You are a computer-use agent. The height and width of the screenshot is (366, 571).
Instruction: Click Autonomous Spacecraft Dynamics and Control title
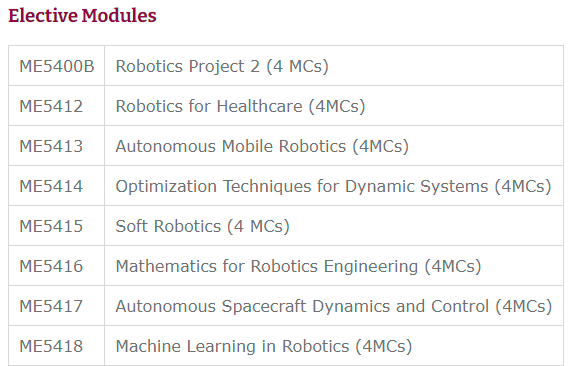302,307
